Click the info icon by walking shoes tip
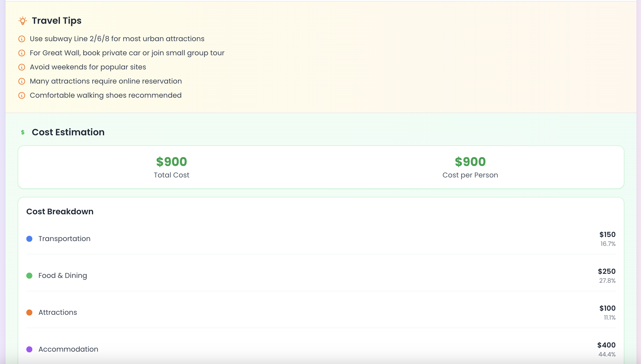Image resolution: width=641 pixels, height=364 pixels. click(22, 95)
